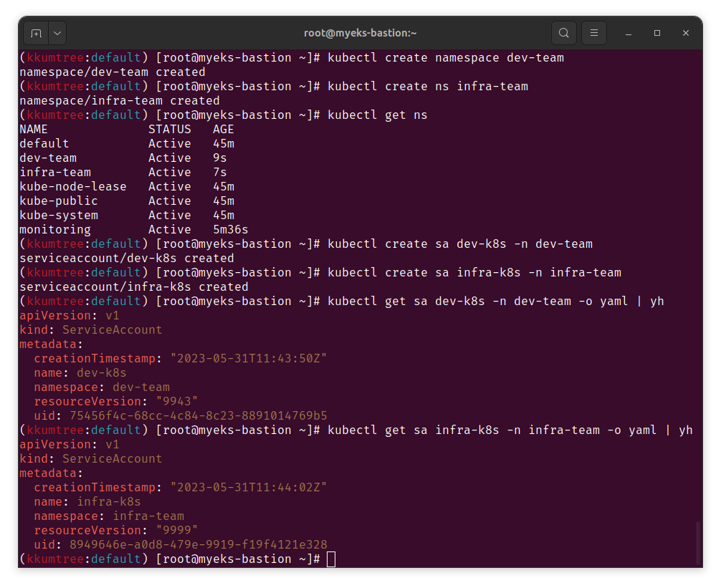The width and height of the screenshot is (721, 588).
Task: Click the AGE column header
Action: (224, 129)
